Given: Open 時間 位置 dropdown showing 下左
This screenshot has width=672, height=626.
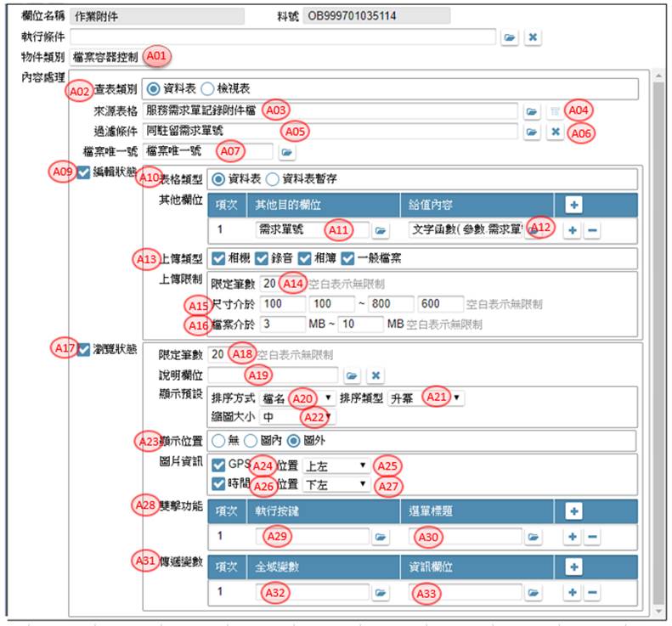Looking at the screenshot, I should pos(336,485).
